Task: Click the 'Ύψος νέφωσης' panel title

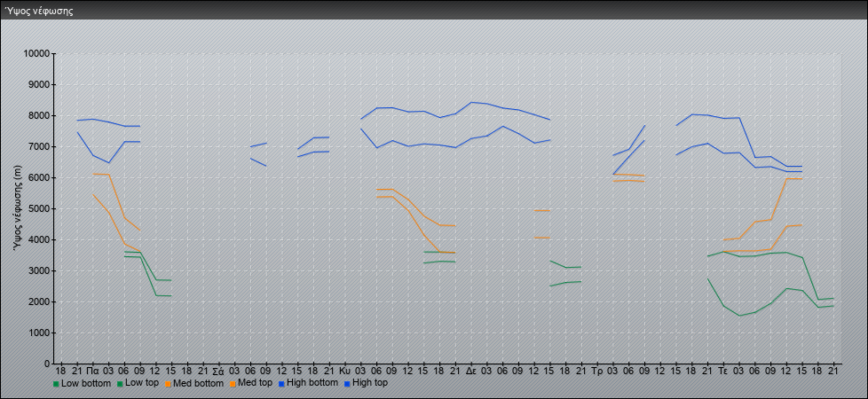Action: tap(39, 12)
